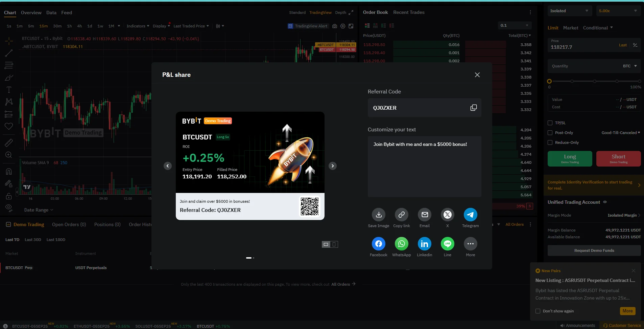The height and width of the screenshot is (329, 644).
Task: Change quantity unit BTC dropdown
Action: click(x=630, y=66)
